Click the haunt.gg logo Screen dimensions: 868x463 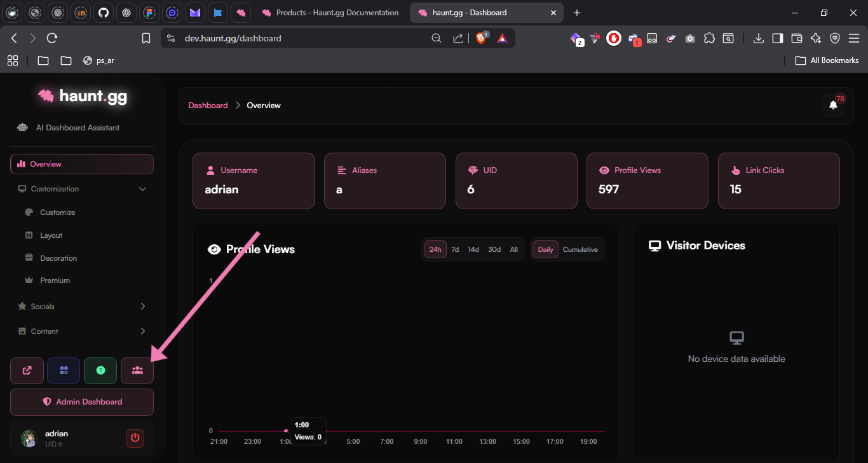(x=82, y=96)
